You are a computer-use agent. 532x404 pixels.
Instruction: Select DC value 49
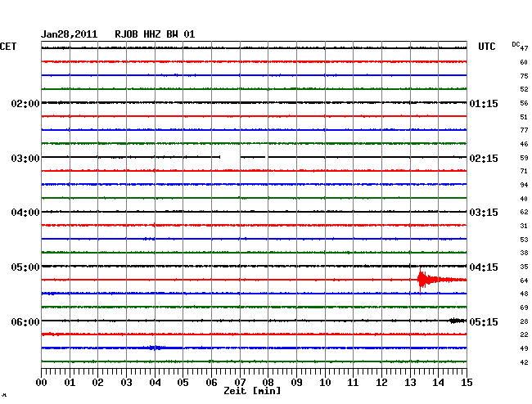(524, 348)
